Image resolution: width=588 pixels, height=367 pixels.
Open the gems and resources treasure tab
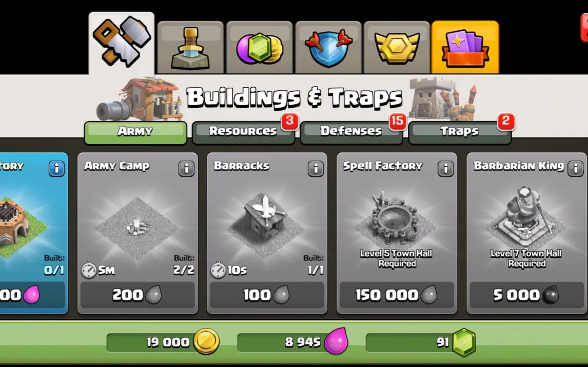(260, 48)
